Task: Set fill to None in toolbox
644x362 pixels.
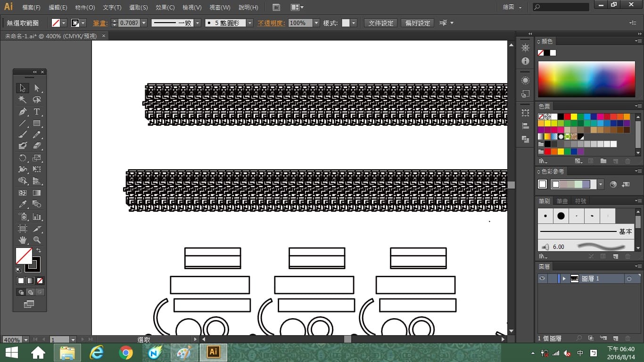Action: coord(40,280)
